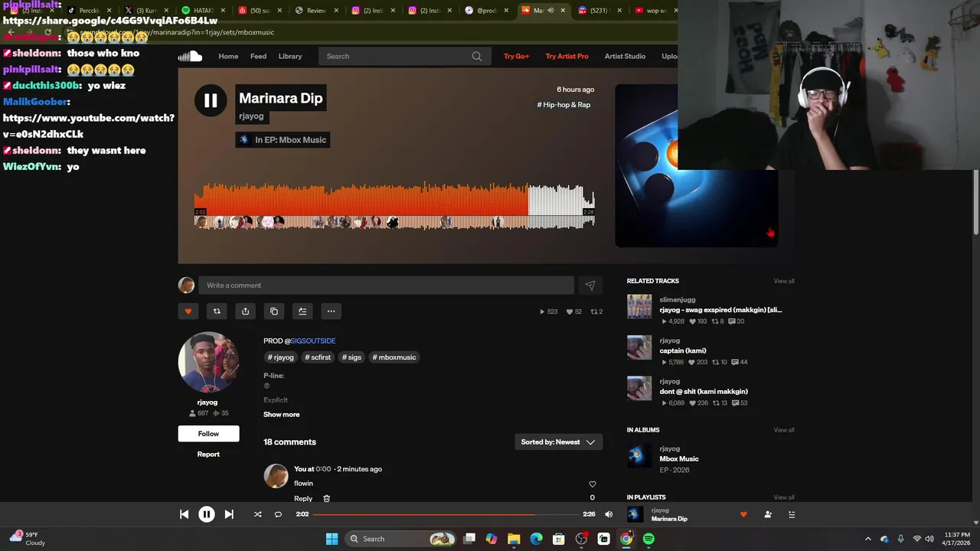Skip to previous track in player bar
The width and height of the screenshot is (980, 551).
[x=184, y=514]
